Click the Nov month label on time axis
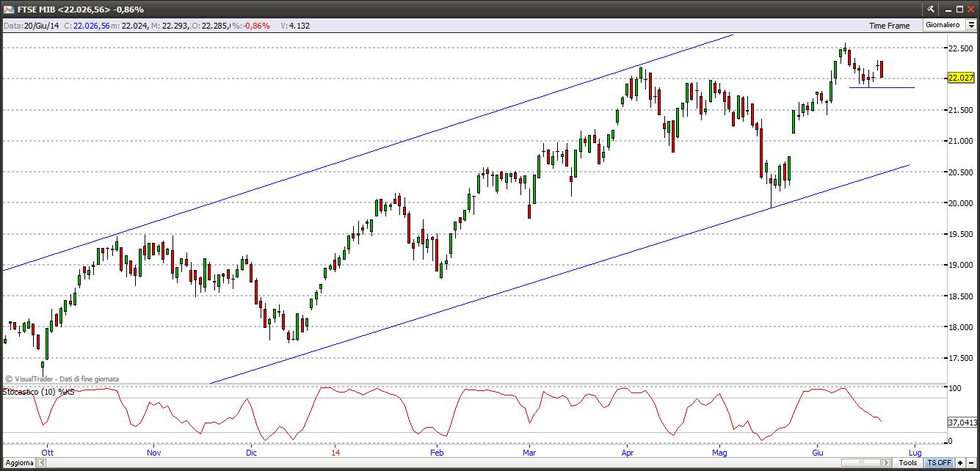The width and height of the screenshot is (980, 471). 153,453
